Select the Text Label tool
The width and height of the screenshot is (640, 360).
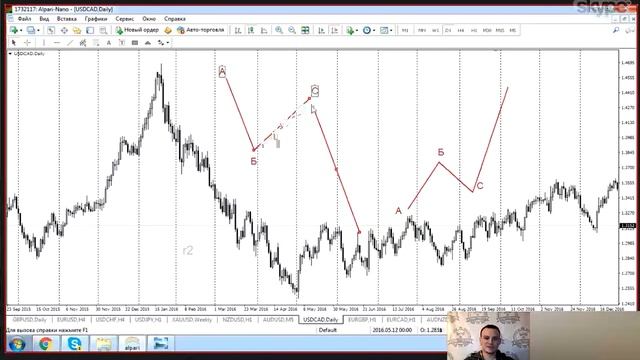pyautogui.click(x=122, y=42)
